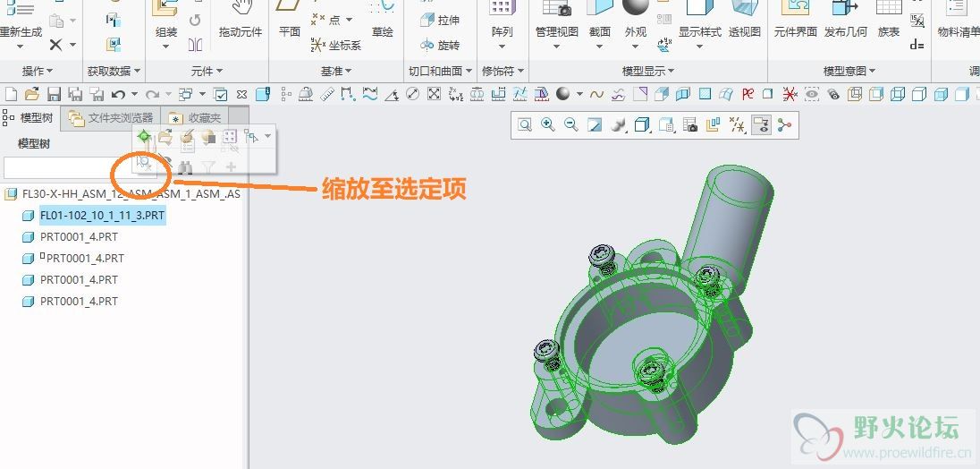Click the PE red icon in quick toolbar
The width and height of the screenshot is (980, 469).
click(748, 94)
